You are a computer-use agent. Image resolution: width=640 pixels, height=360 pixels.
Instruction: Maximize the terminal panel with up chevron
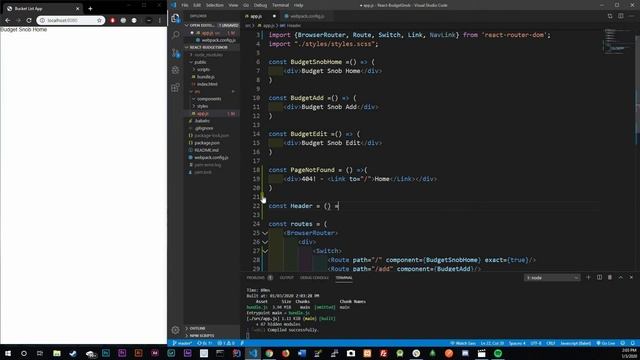click(x=620, y=277)
